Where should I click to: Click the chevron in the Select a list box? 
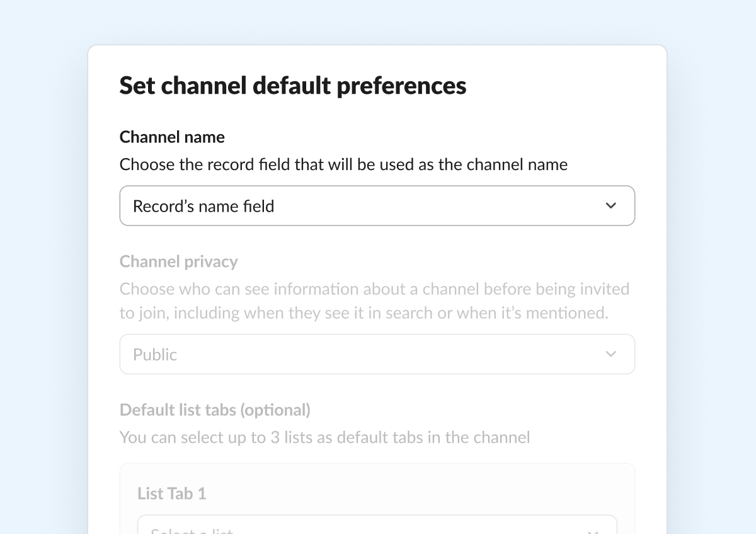click(x=593, y=530)
